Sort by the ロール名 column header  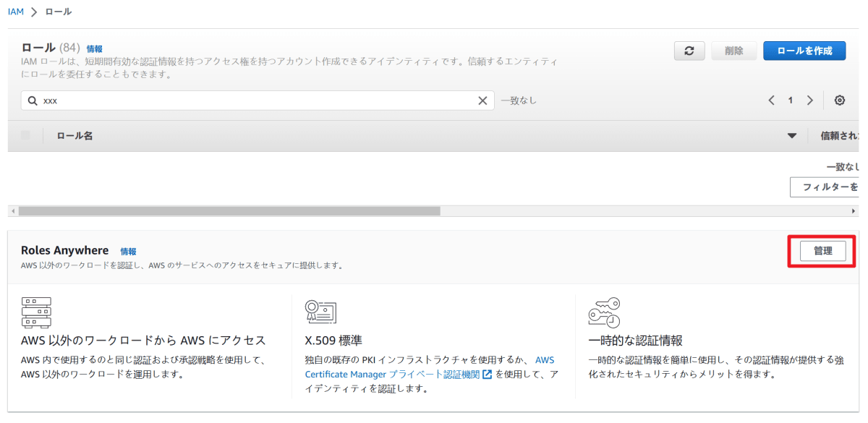coord(75,136)
